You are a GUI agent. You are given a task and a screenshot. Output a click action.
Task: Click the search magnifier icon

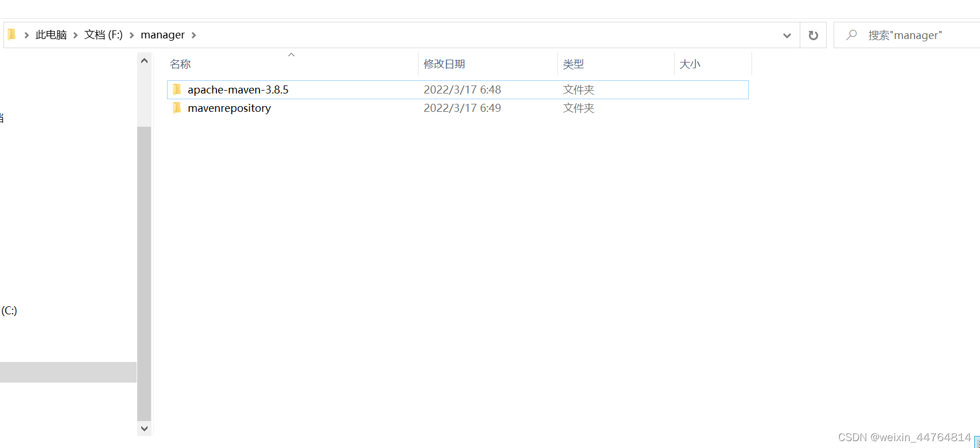tap(852, 35)
